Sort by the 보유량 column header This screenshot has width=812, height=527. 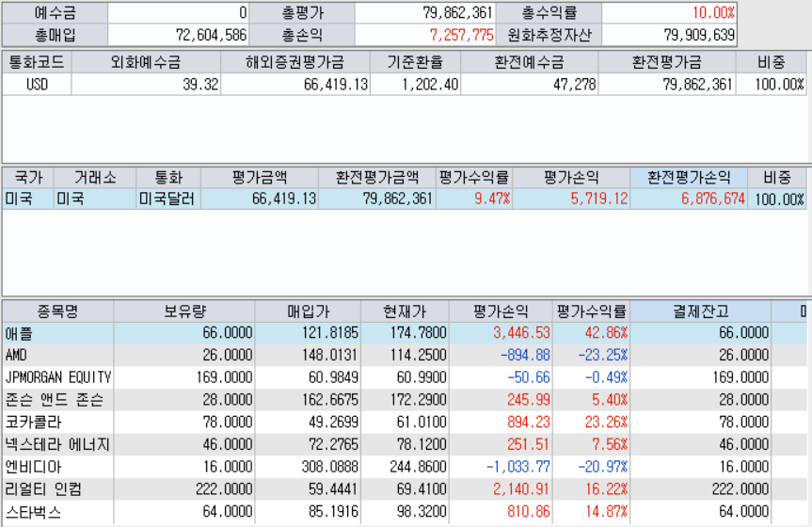184,311
